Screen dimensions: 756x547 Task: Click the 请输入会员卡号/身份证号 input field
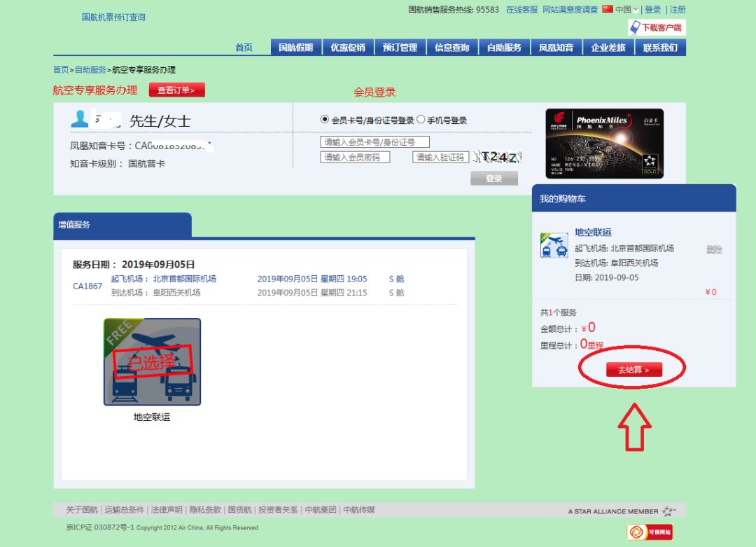(x=376, y=141)
